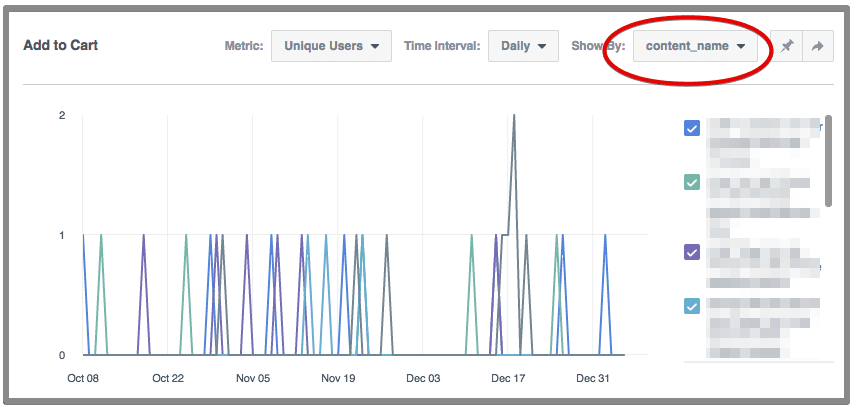Viewport: 855px width, 408px height.
Task: Click the Oct 08 axis label
Action: [83, 379]
